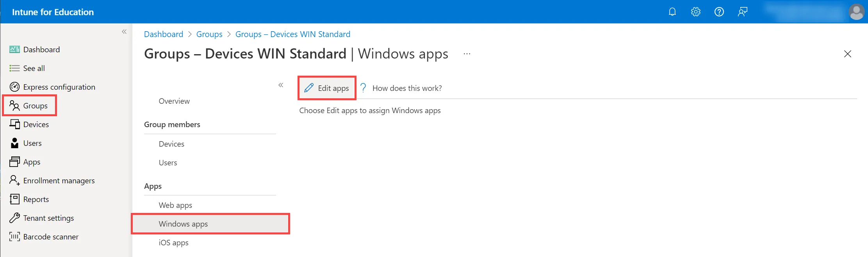The image size is (868, 257).
Task: Open Tenant settings menu entry
Action: click(x=48, y=218)
